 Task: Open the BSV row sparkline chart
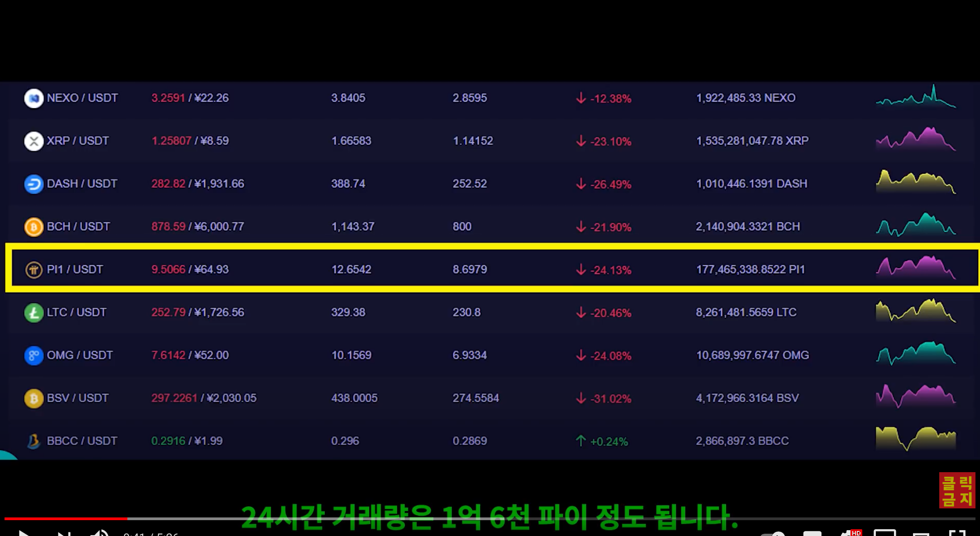coord(916,396)
